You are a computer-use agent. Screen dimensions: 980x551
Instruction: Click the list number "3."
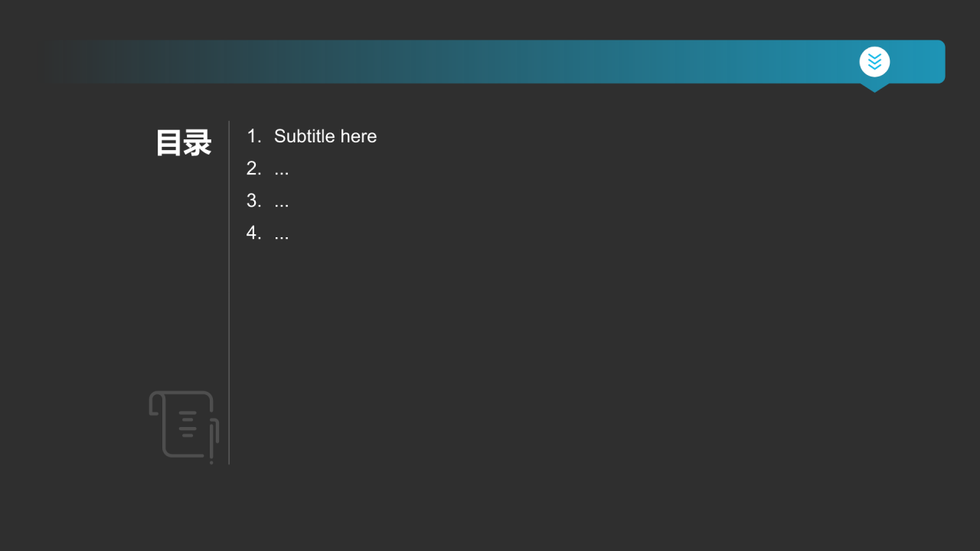tap(254, 201)
